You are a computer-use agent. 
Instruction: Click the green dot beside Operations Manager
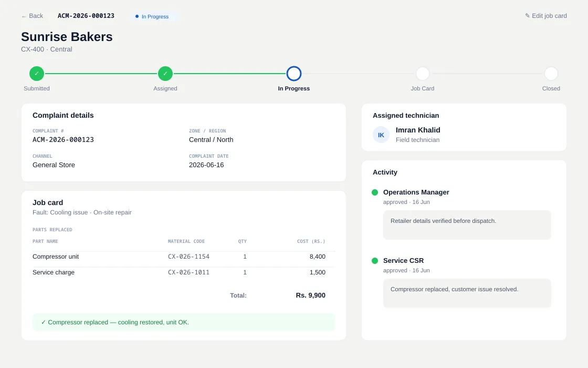click(375, 192)
